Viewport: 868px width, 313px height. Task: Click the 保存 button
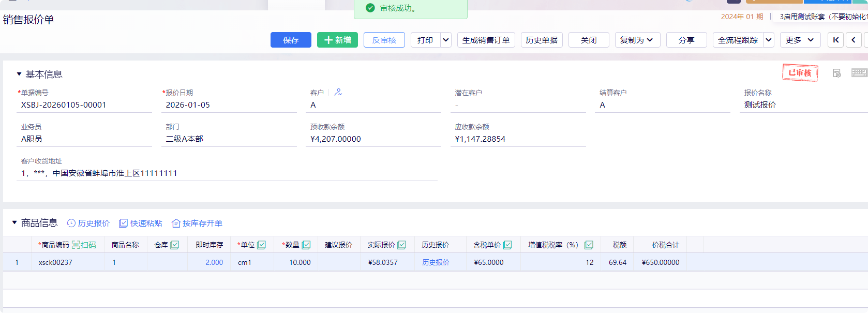coord(291,40)
